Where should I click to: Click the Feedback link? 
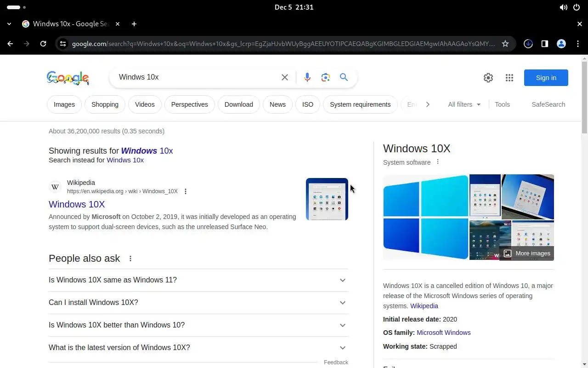coord(336,362)
